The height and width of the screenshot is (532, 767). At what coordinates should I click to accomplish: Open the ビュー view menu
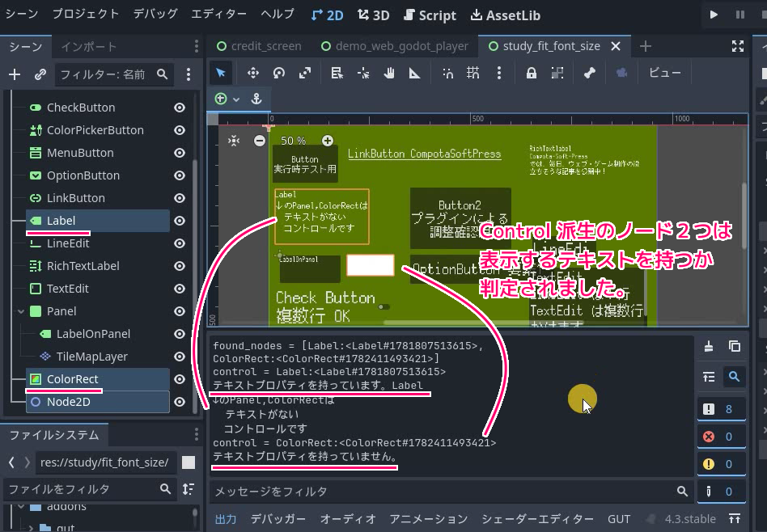(x=664, y=73)
